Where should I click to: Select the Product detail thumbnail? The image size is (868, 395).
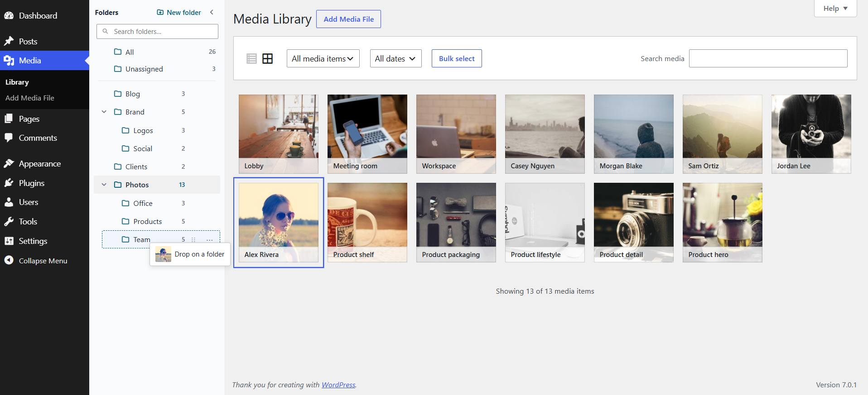(x=634, y=223)
